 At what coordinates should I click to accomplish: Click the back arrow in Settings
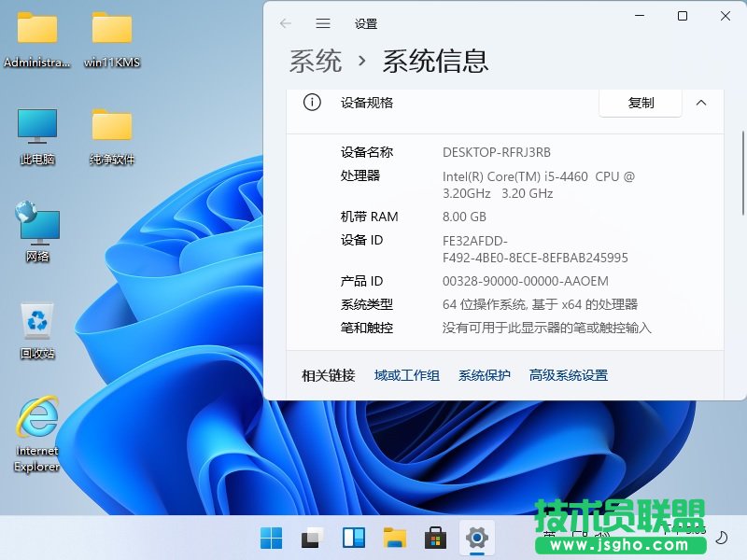[x=286, y=23]
